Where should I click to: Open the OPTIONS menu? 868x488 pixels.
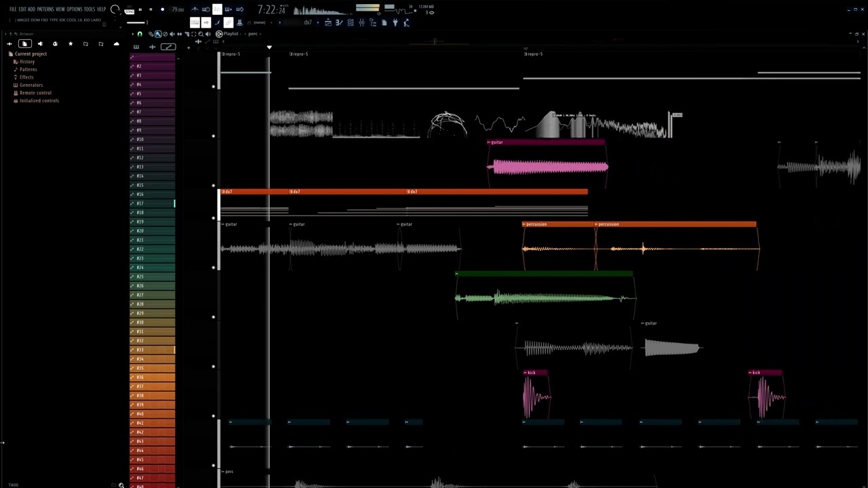[74, 9]
